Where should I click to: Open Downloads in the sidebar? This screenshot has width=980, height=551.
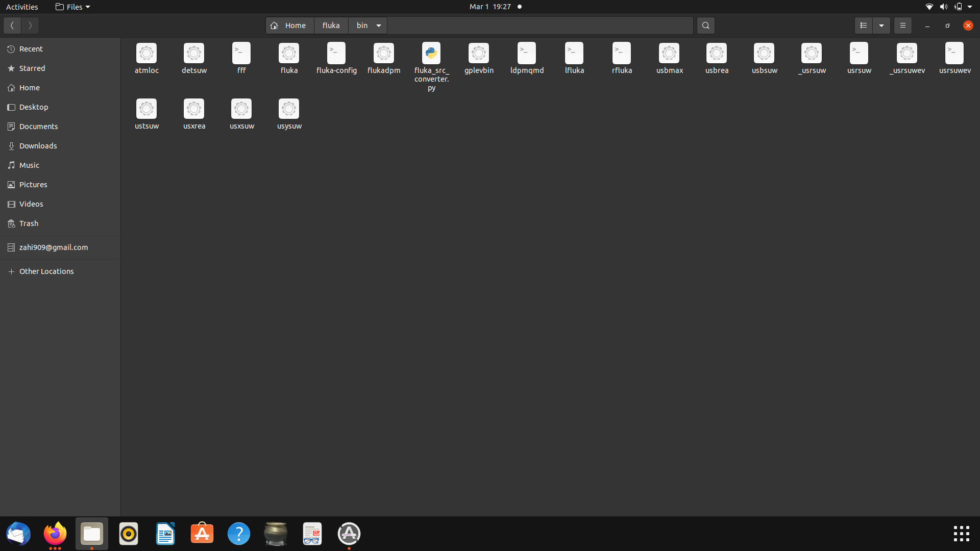click(60, 146)
